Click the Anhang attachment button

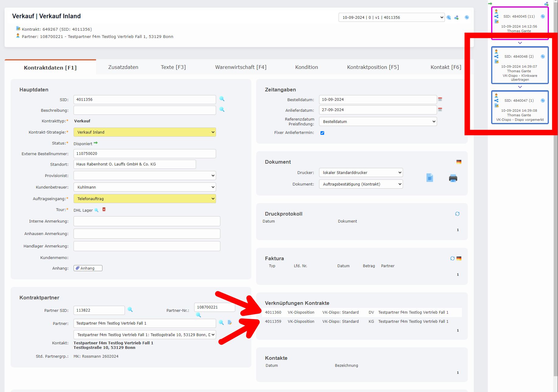(88, 268)
